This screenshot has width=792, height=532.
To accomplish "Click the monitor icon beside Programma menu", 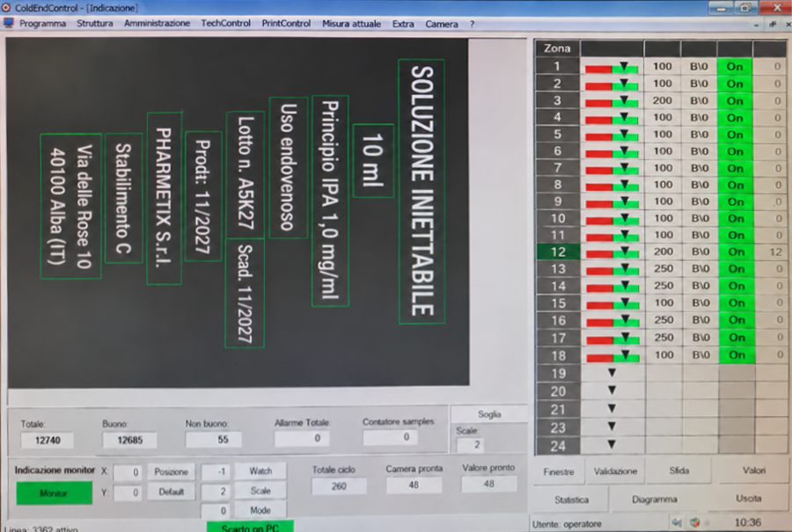I will 9,23.
